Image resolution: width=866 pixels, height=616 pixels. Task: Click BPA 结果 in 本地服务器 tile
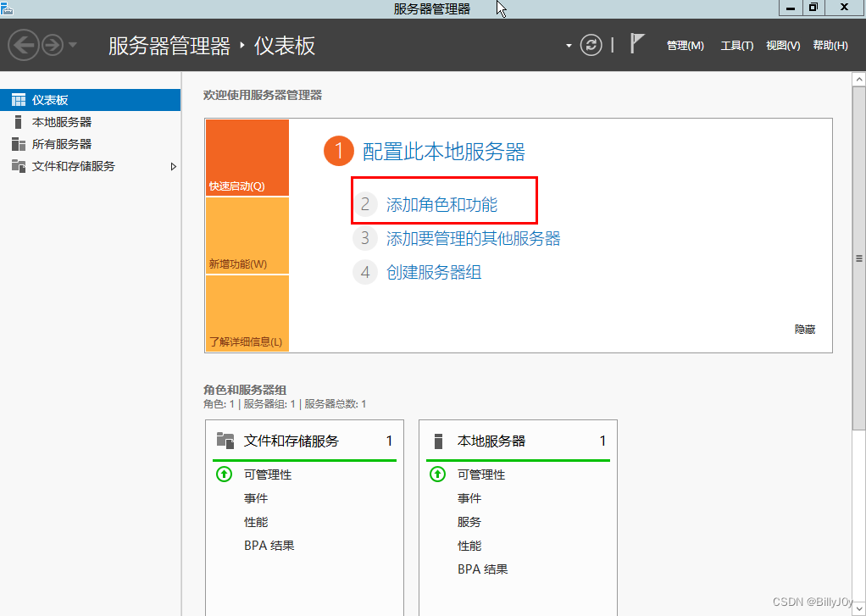pos(483,569)
